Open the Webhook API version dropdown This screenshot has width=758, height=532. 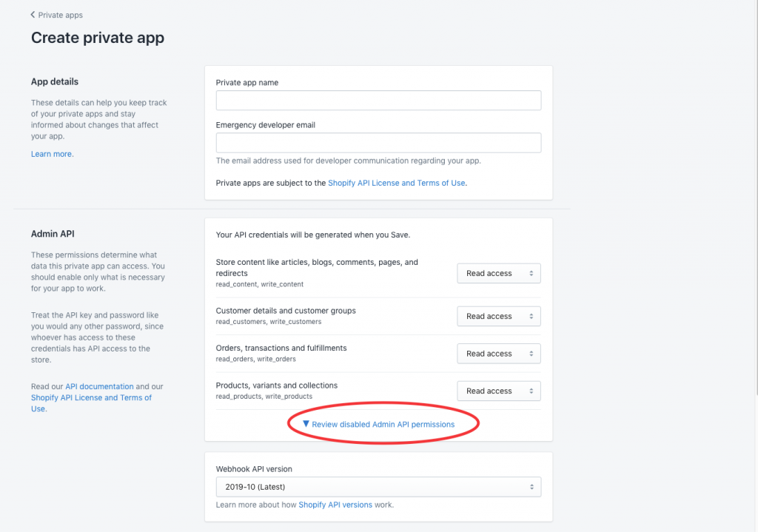pos(378,486)
